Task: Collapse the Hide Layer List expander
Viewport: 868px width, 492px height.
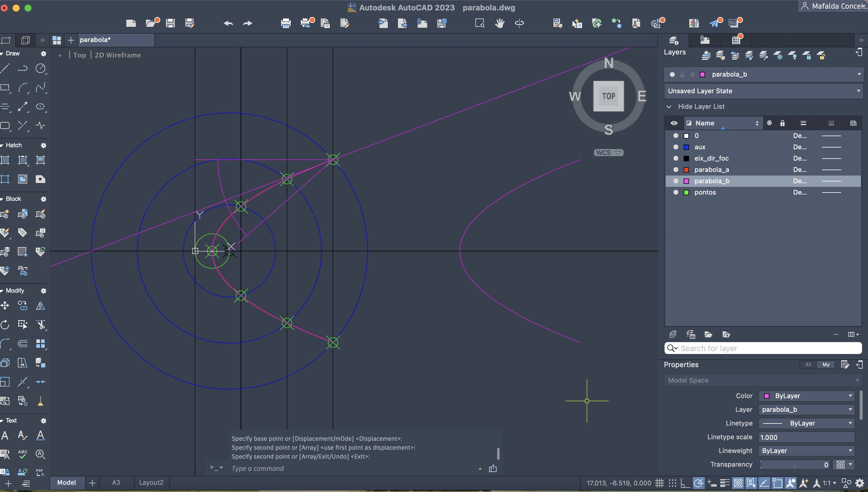Action: (x=669, y=107)
